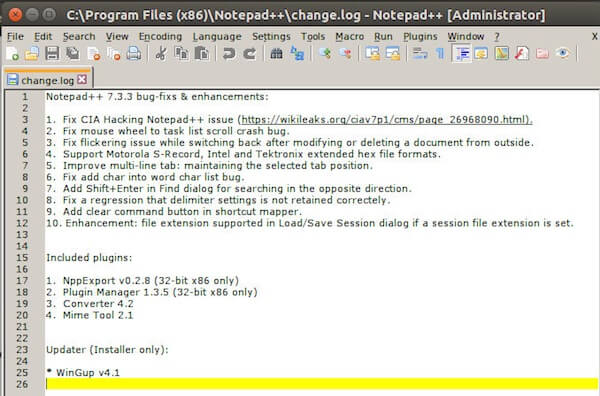The image size is (600, 396).
Task: Toggle file monitoring with the eye icon
Action: (x=563, y=54)
